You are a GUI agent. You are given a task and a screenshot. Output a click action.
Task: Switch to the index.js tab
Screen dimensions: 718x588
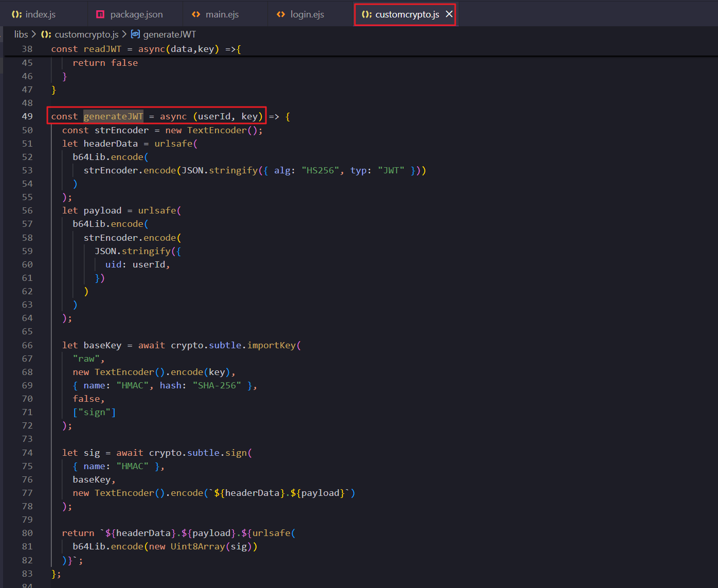(40, 14)
